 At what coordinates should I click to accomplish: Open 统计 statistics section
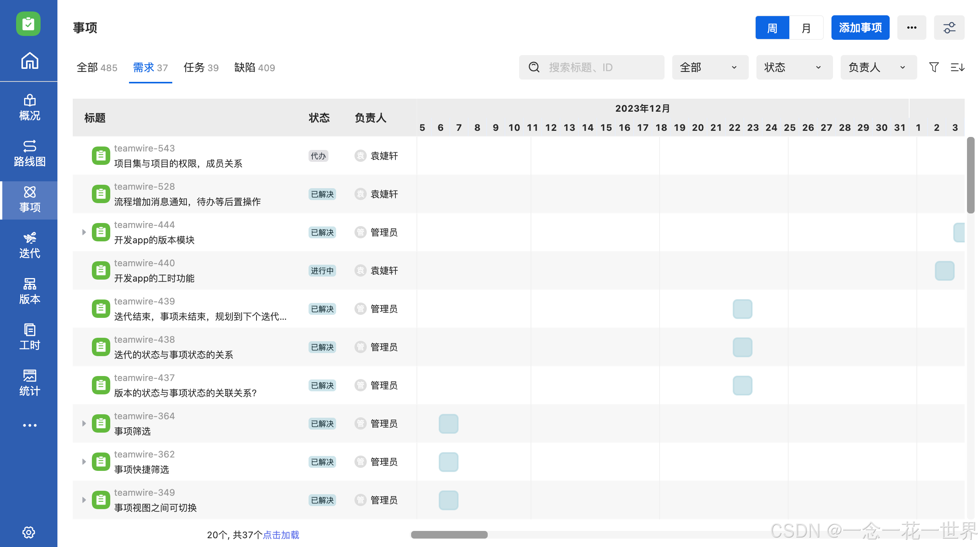pos(29,383)
